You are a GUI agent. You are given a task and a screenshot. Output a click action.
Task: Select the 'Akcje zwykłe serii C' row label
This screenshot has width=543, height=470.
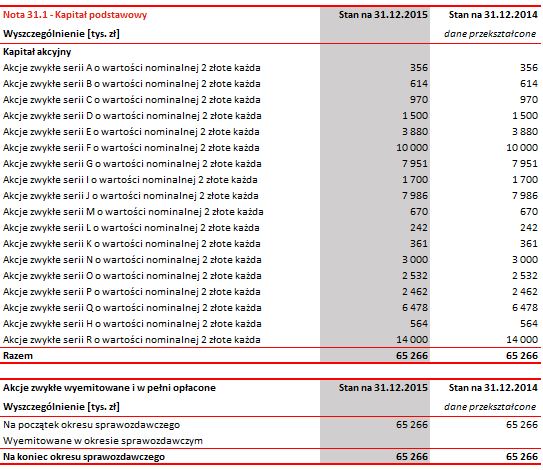(x=132, y=100)
